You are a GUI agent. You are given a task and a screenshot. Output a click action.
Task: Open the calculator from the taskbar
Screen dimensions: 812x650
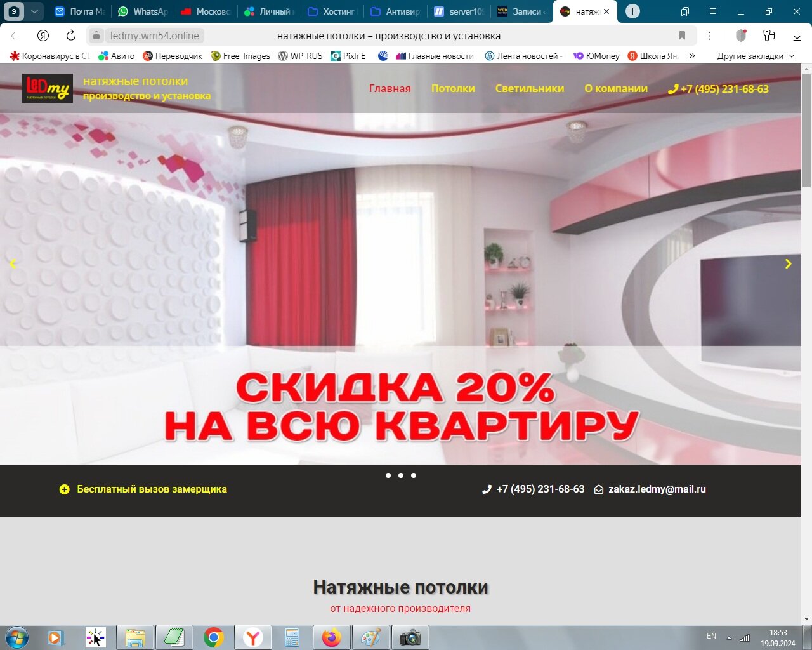292,637
